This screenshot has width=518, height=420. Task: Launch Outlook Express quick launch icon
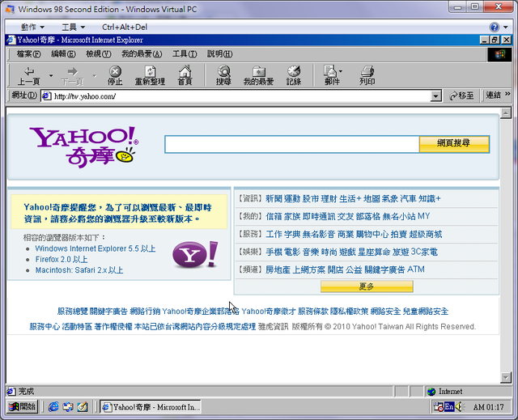(68, 407)
